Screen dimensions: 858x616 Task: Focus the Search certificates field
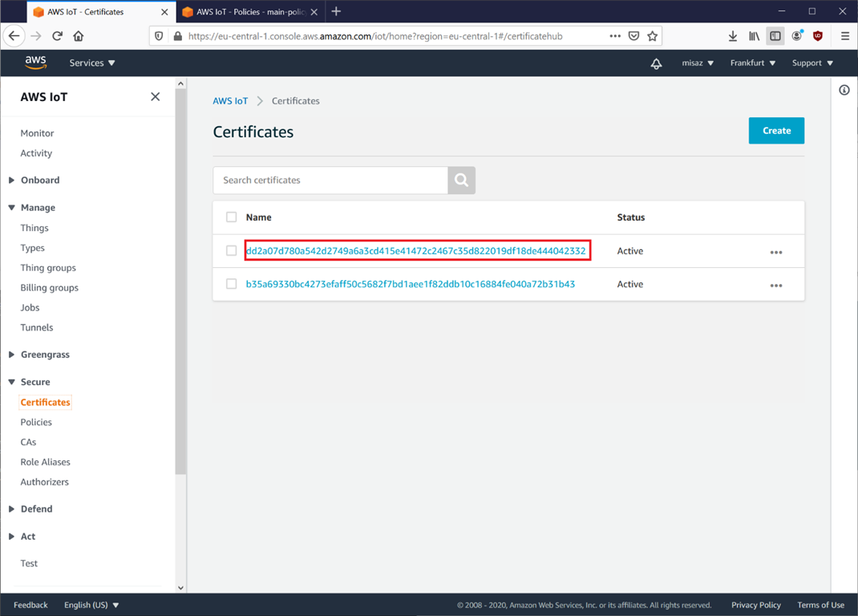[330, 180]
